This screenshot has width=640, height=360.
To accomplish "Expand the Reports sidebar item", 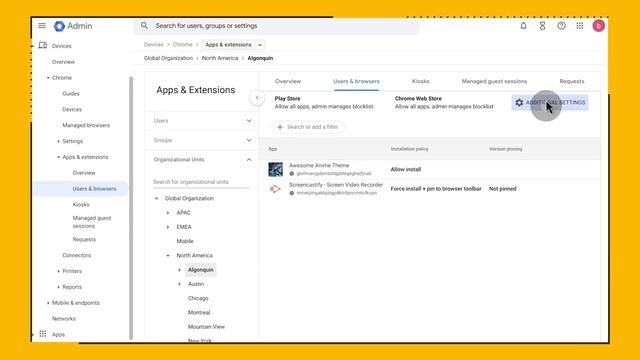I will (58, 287).
